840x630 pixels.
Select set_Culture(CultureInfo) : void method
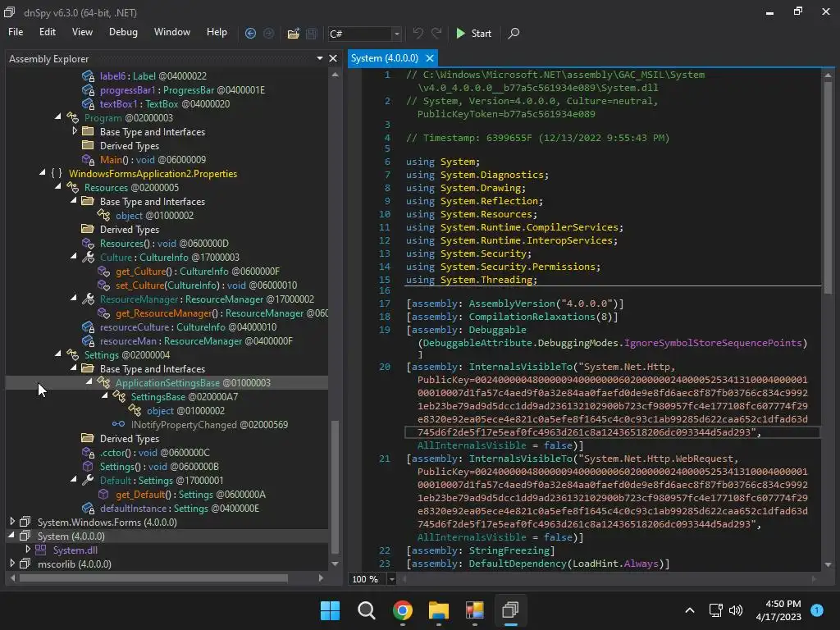(206, 285)
